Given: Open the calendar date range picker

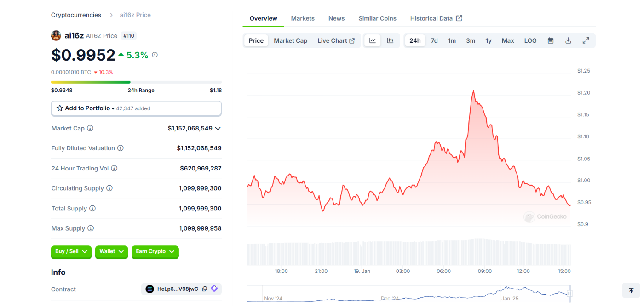Looking at the screenshot, I should coord(551,40).
